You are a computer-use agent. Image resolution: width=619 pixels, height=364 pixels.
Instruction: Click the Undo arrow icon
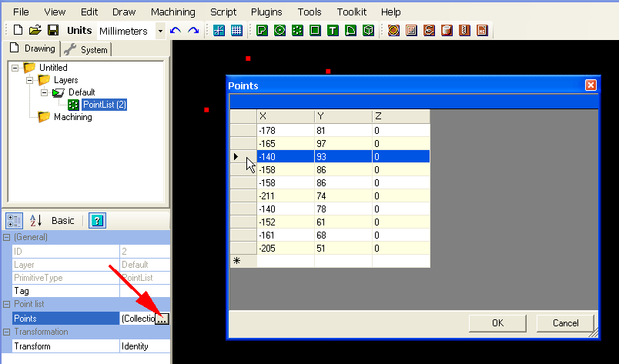point(176,31)
